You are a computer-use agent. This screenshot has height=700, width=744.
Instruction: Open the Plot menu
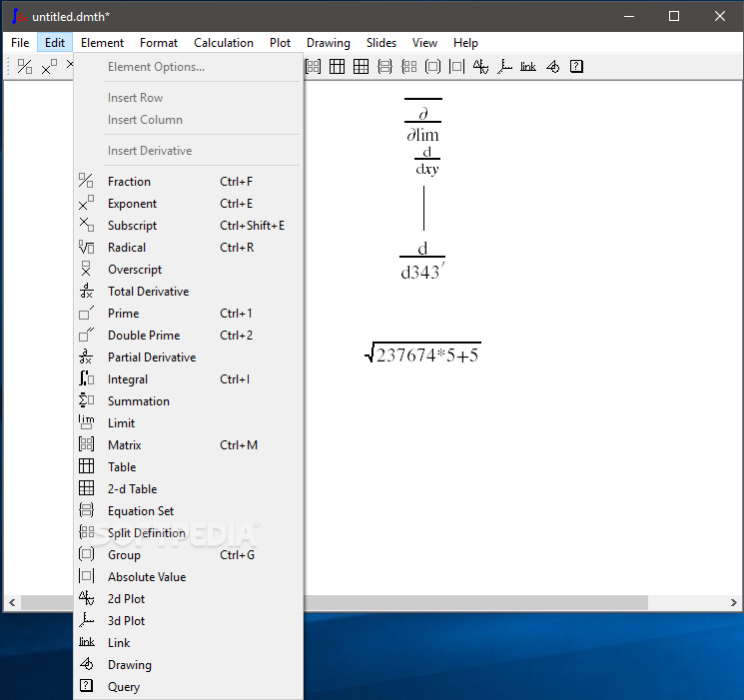tap(280, 43)
